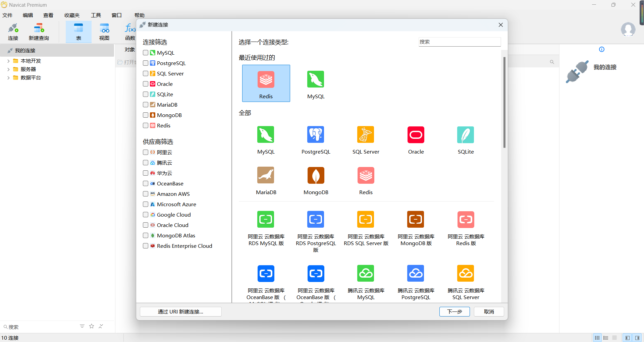644x342 pixels.
Task: Click the bottom-left 搜索 field
Action: point(40,327)
